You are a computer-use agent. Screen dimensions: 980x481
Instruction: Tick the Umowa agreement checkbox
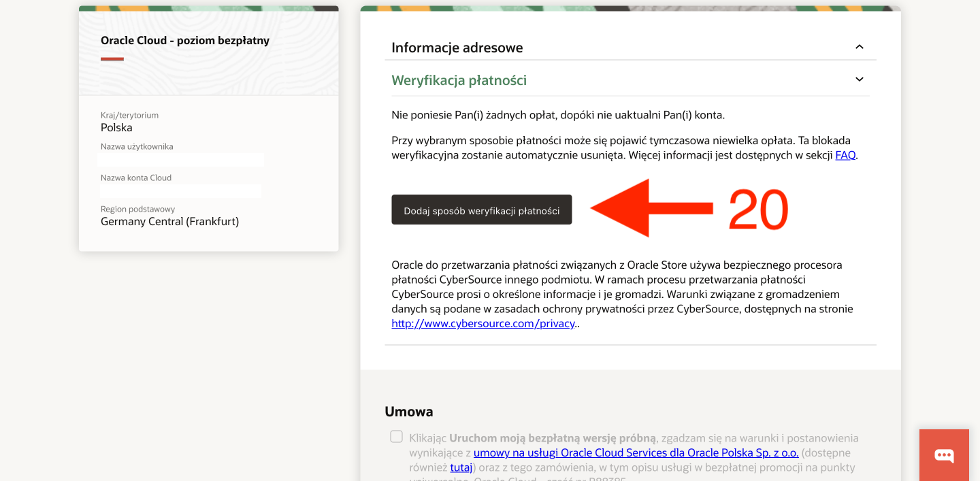(396, 437)
